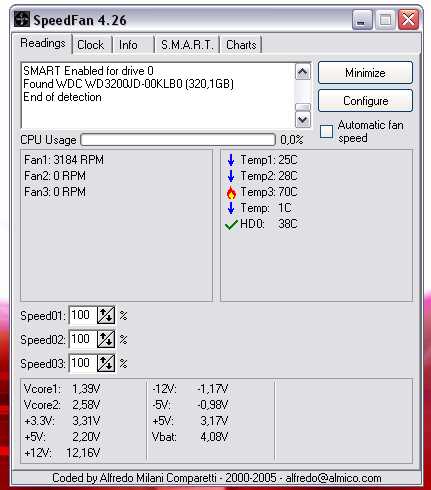
Task: Open the Clock tab
Action: (91, 45)
